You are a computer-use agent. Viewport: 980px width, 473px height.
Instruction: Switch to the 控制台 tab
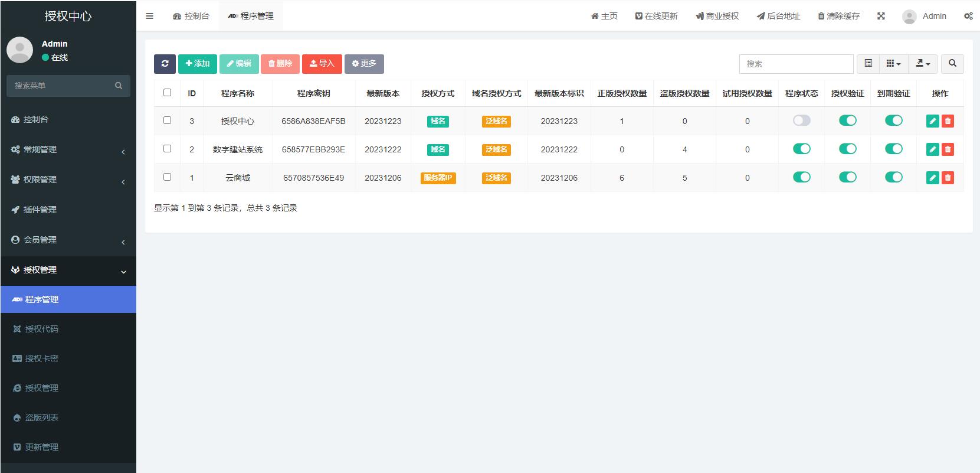[x=191, y=16]
